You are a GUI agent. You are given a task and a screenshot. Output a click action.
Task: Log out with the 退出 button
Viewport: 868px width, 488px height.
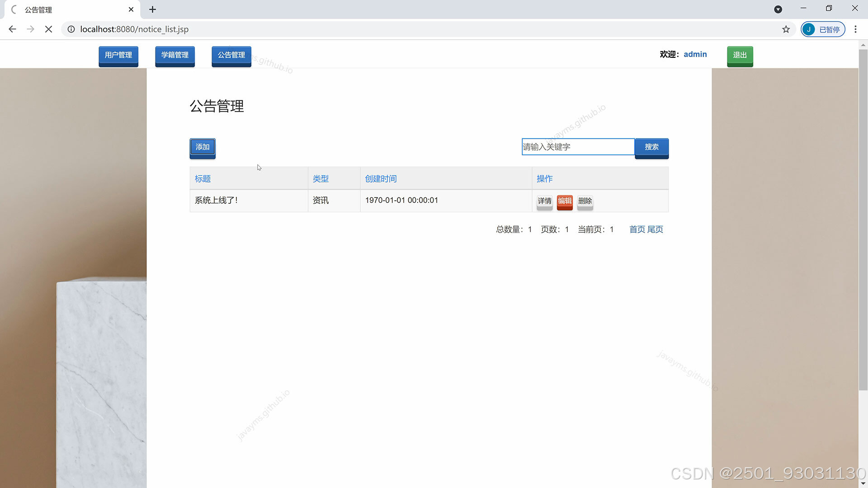coord(740,56)
